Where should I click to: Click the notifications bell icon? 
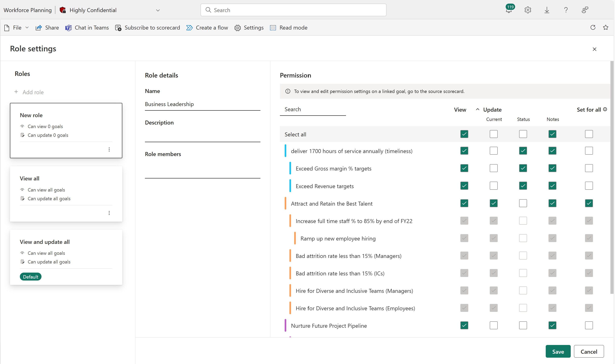(509, 10)
